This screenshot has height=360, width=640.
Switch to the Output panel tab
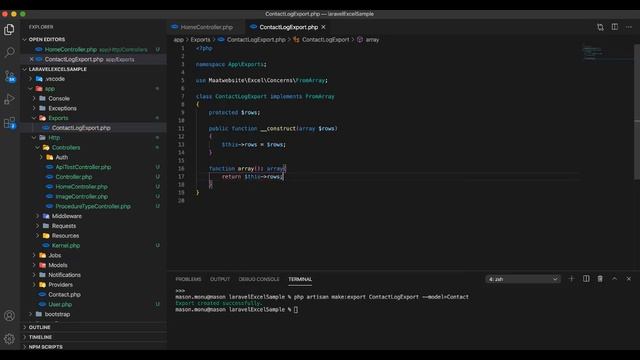click(220, 279)
